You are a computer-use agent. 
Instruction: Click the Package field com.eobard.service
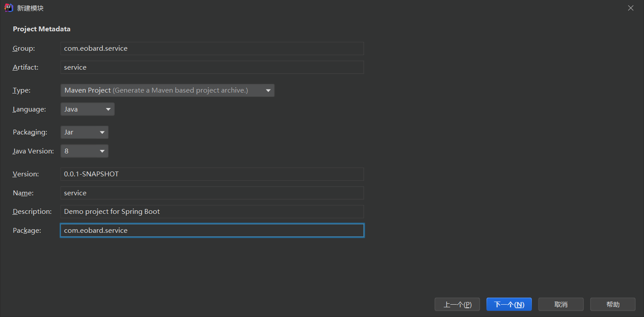point(212,231)
